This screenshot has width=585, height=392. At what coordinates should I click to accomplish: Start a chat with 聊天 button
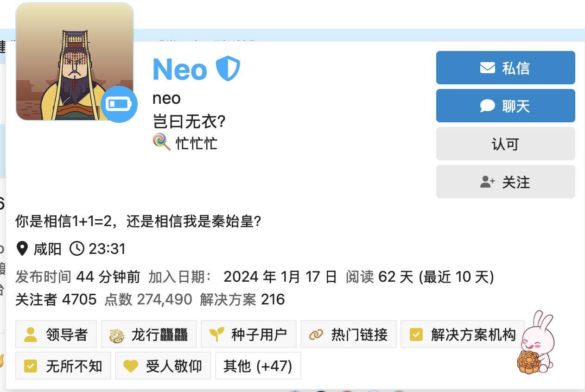click(x=505, y=106)
